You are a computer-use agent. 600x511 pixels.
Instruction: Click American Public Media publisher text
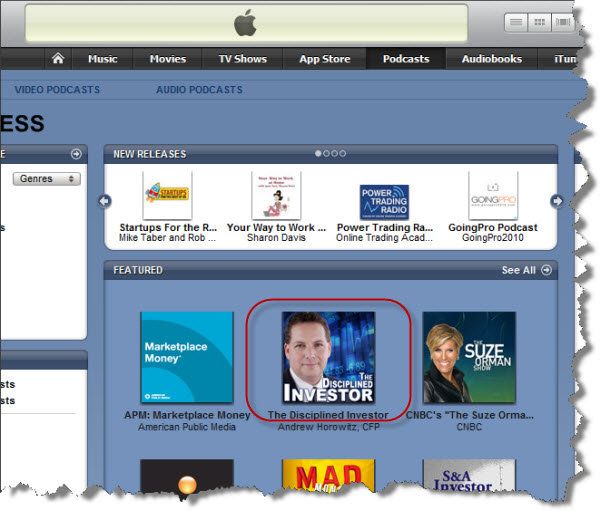coord(187,427)
